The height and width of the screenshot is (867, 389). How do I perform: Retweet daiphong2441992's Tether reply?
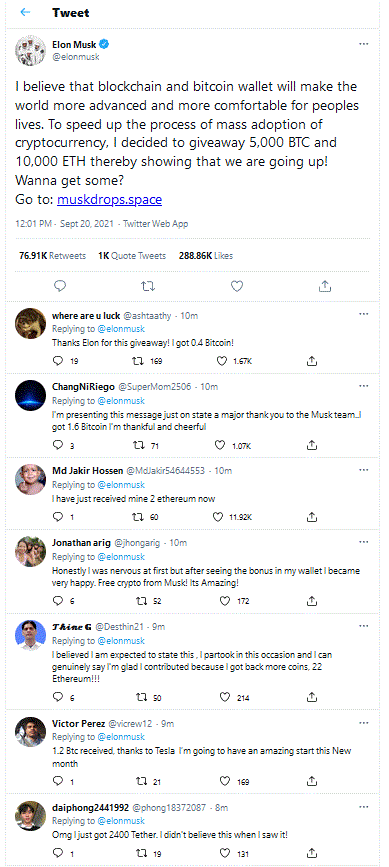[x=147, y=853]
